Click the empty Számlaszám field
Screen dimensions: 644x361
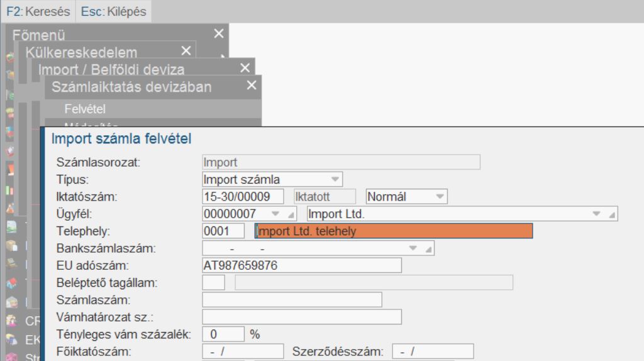292,300
